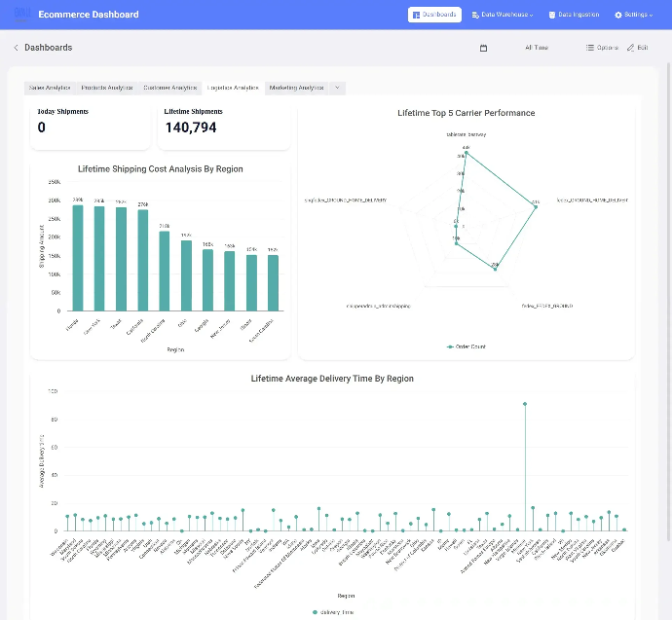
Task: Toggle the delivery time legend item
Action: (333, 612)
